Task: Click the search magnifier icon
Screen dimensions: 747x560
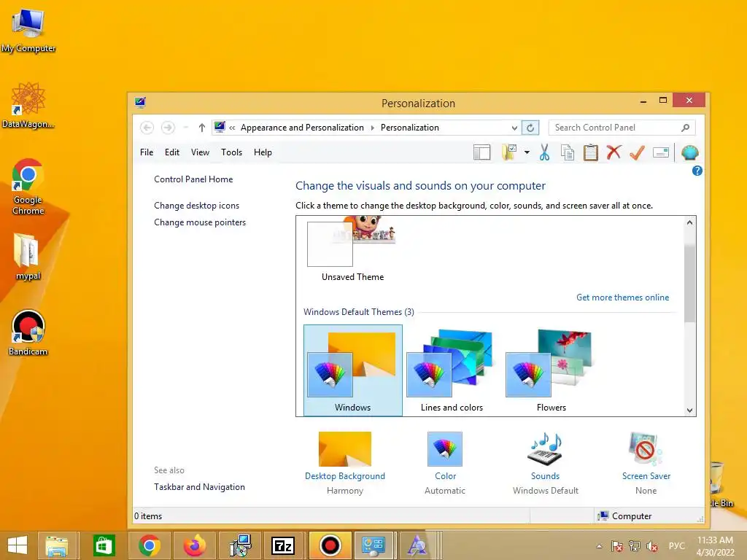Action: coord(685,128)
